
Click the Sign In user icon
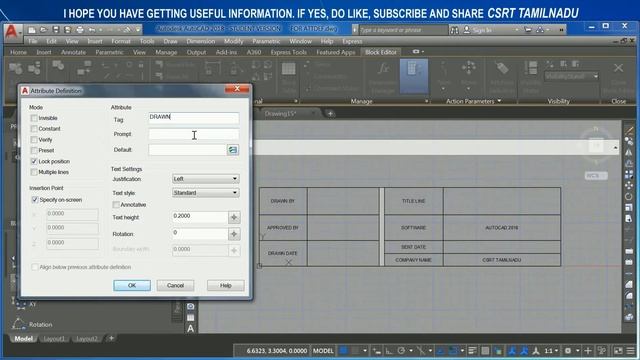point(467,30)
